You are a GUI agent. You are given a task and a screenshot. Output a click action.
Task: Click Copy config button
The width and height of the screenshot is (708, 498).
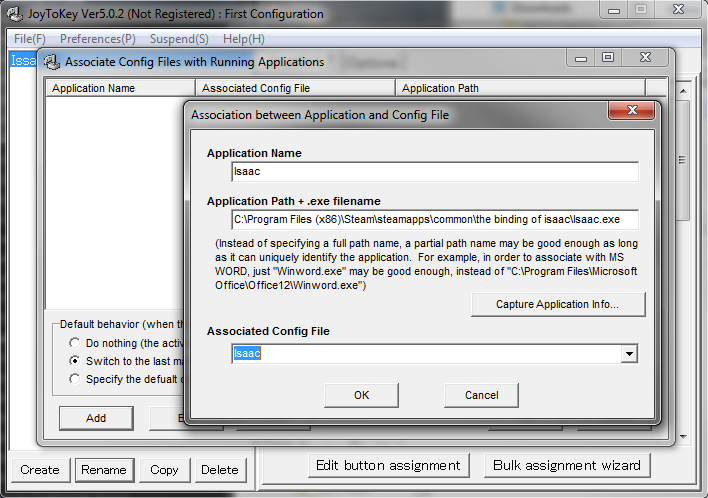tap(164, 470)
